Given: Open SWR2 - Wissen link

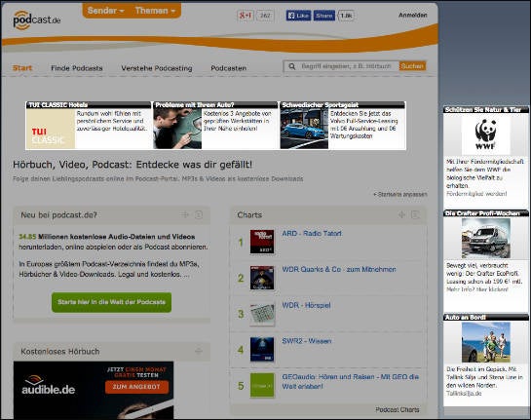Looking at the screenshot, I should click(307, 341).
